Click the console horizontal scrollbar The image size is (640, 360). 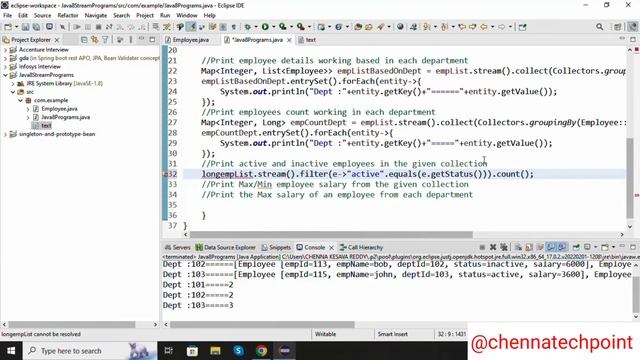point(262,324)
